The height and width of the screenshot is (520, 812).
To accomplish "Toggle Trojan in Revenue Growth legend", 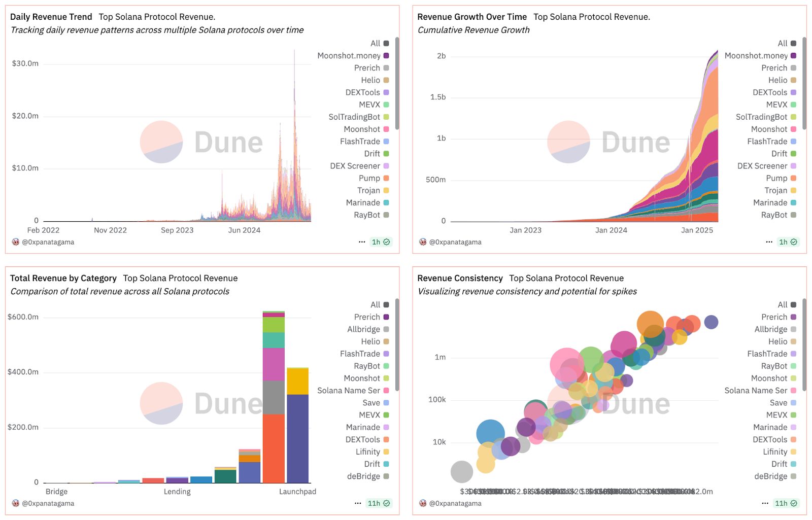I will pyautogui.click(x=781, y=191).
